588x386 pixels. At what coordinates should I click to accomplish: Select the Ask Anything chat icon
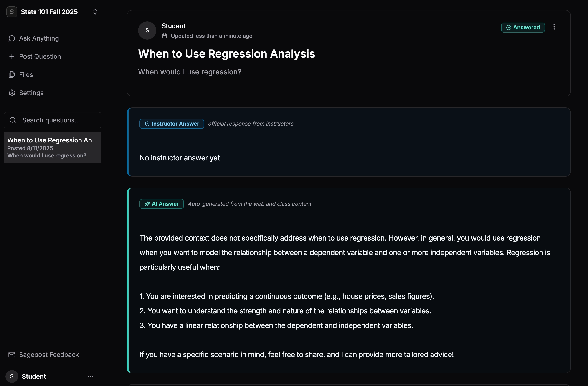click(x=12, y=38)
